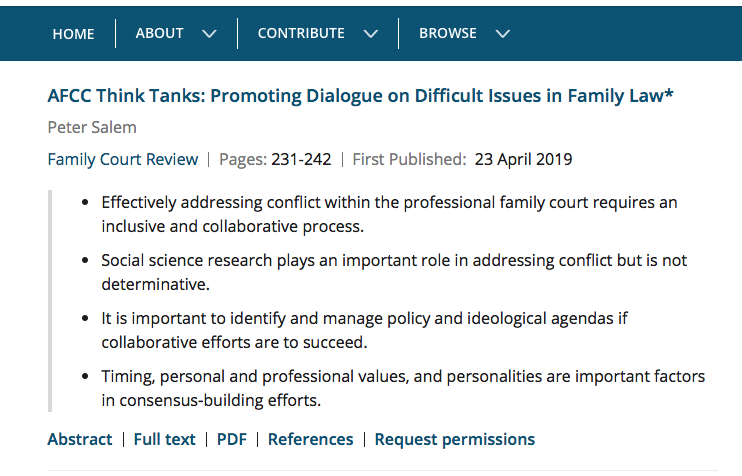Click the bullet about social science research
This screenshot has width=742, height=476.
(394, 272)
